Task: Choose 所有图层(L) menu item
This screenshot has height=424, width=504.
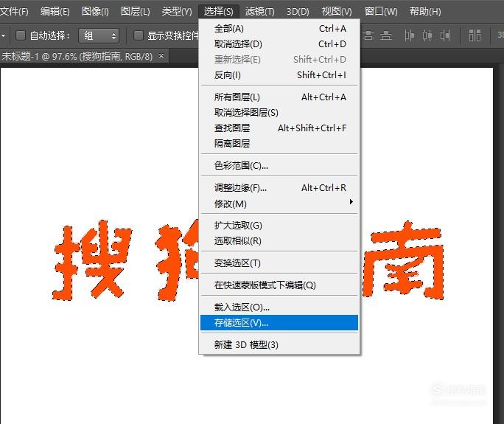Action: (x=279, y=97)
